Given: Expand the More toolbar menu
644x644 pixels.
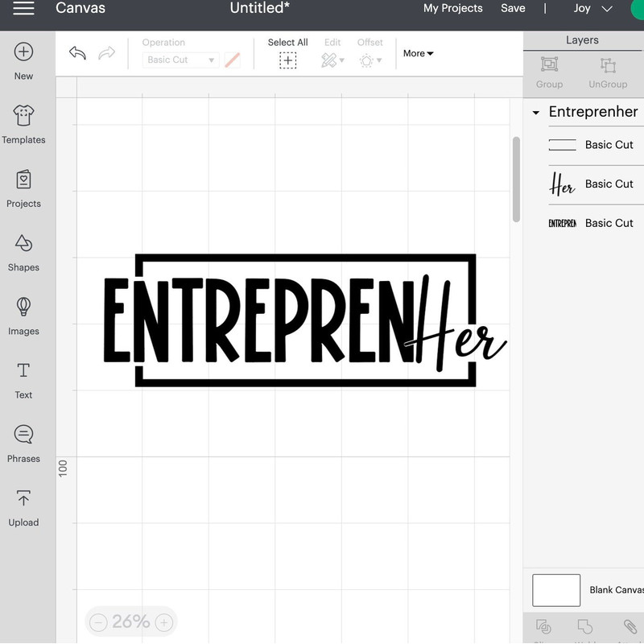Looking at the screenshot, I should pyautogui.click(x=418, y=53).
